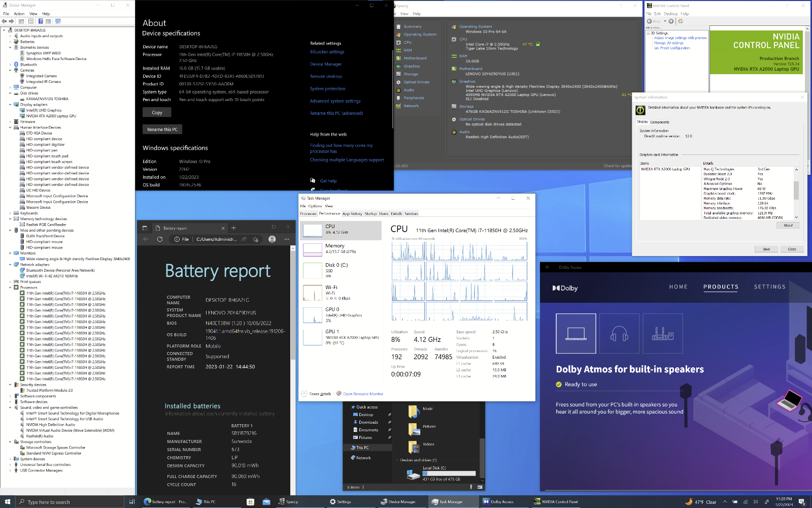Viewport: 812px width, 508px height.
Task: Click Rename this PC button
Action: (162, 130)
